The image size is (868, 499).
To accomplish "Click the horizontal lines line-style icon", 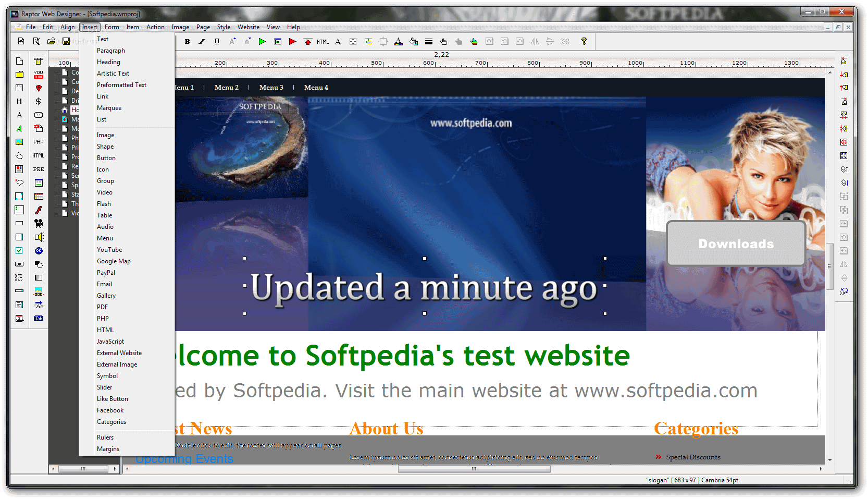I will 429,42.
